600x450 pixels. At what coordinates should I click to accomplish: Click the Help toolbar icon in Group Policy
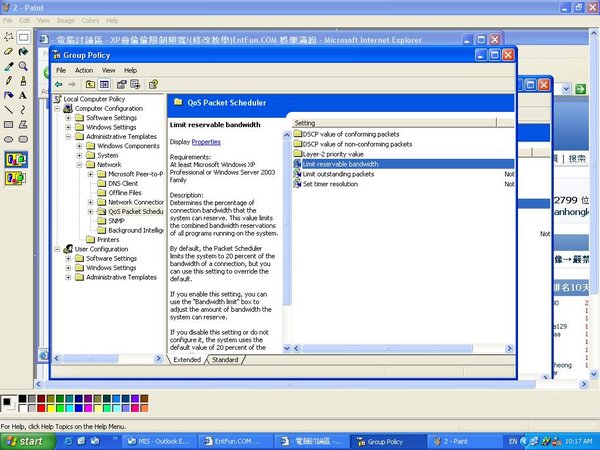(x=153, y=84)
